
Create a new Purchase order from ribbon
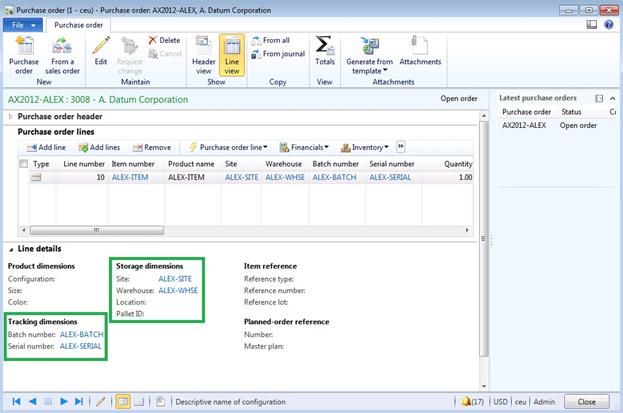point(24,55)
